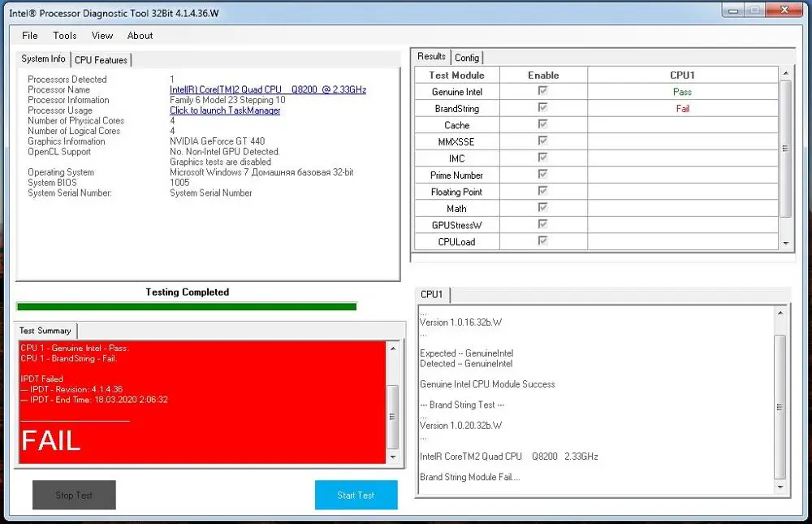Viewport: 812px width, 524px height.
Task: Click the Fail result for BrandString
Action: click(683, 108)
